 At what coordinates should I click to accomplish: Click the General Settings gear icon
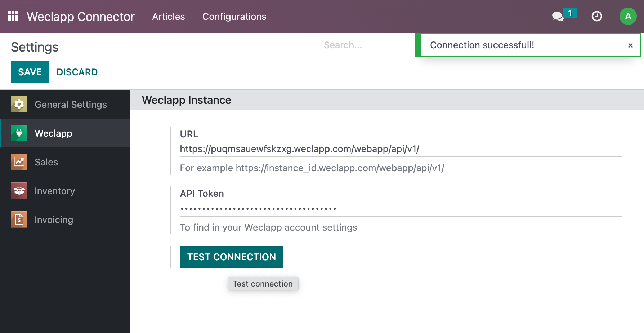(19, 104)
